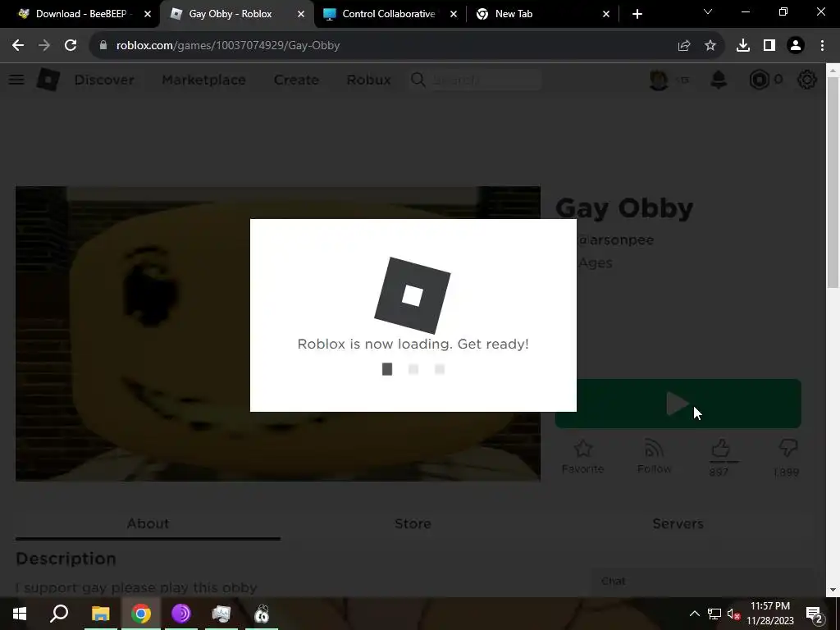Switch to the Servers tab
The image size is (840, 630).
point(678,523)
